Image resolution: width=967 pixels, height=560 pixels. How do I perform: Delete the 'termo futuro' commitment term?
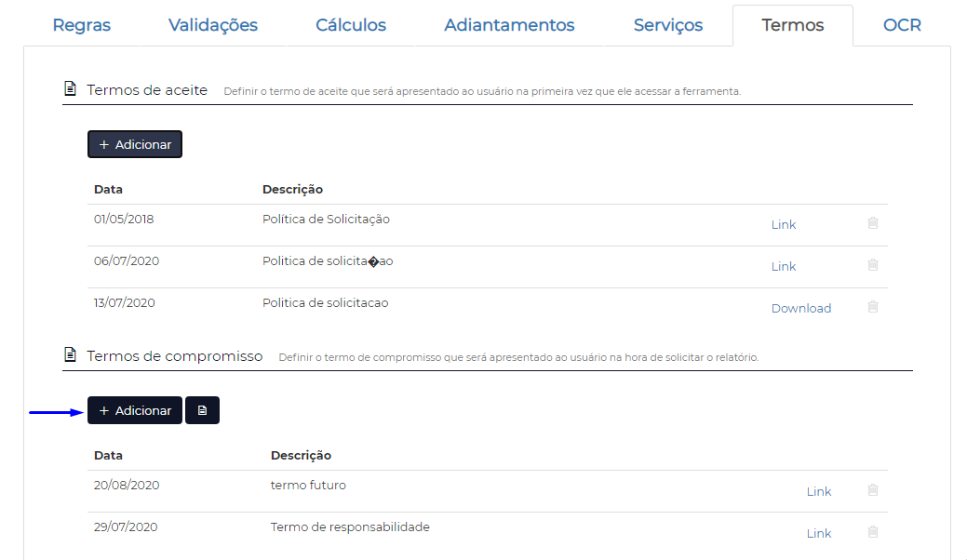click(x=873, y=490)
